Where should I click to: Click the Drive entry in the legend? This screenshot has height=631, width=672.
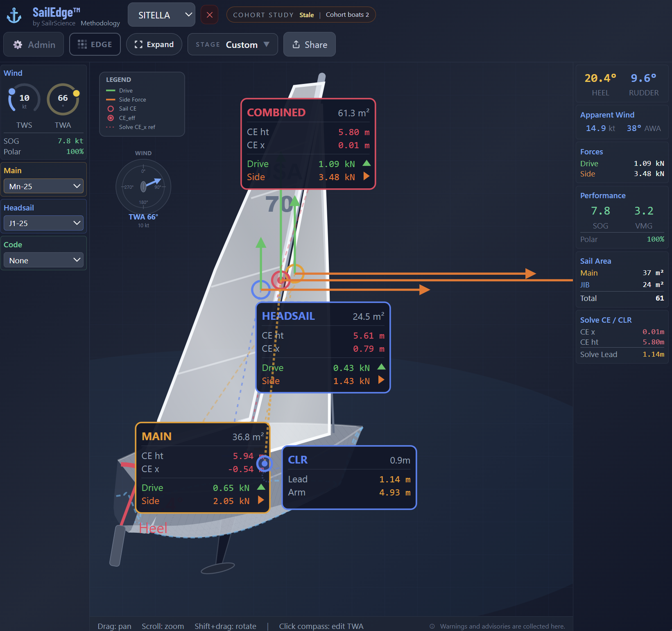coord(119,90)
